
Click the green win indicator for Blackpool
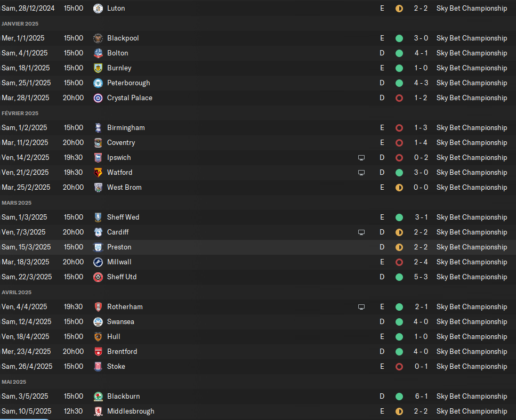[x=399, y=38]
